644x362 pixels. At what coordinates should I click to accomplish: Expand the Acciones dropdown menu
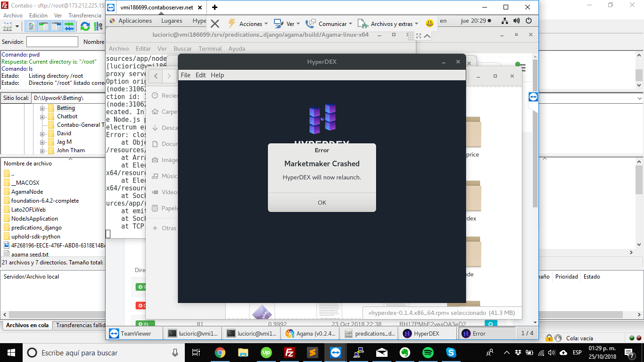(x=266, y=24)
